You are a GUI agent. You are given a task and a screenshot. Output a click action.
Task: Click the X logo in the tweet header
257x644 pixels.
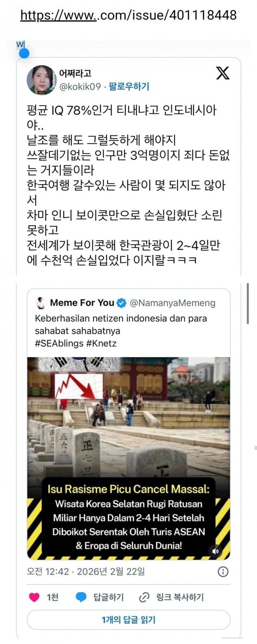click(x=223, y=73)
